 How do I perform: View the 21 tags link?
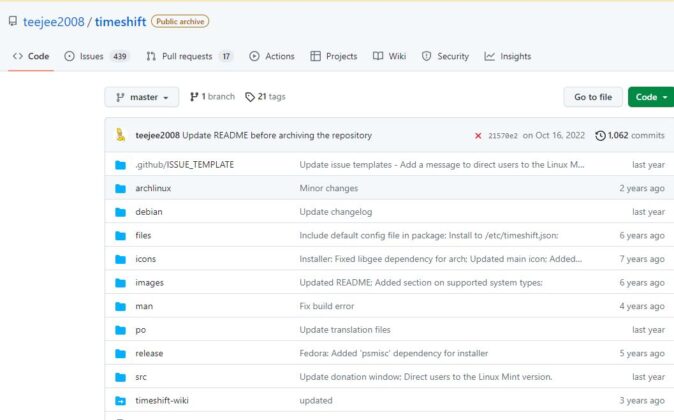265,97
